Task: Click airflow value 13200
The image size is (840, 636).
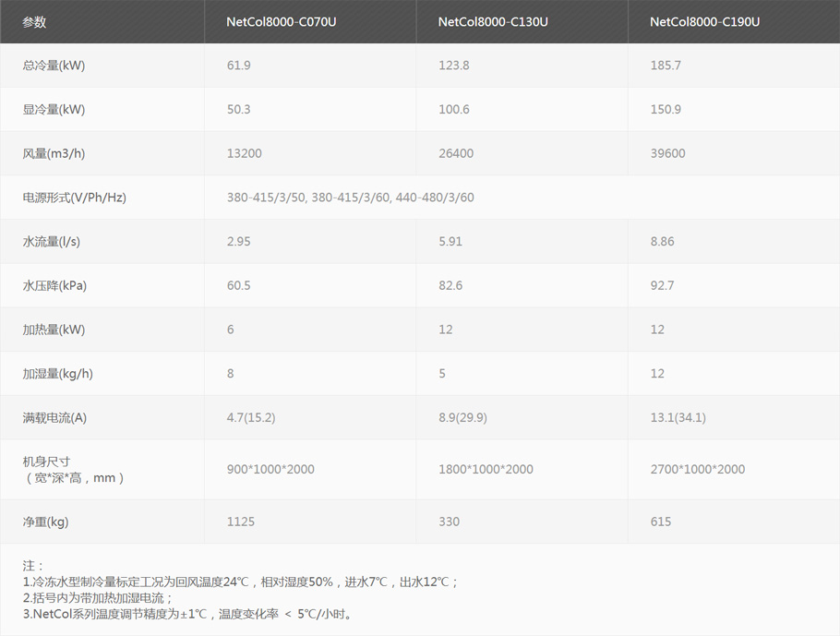Action: pyautogui.click(x=245, y=153)
